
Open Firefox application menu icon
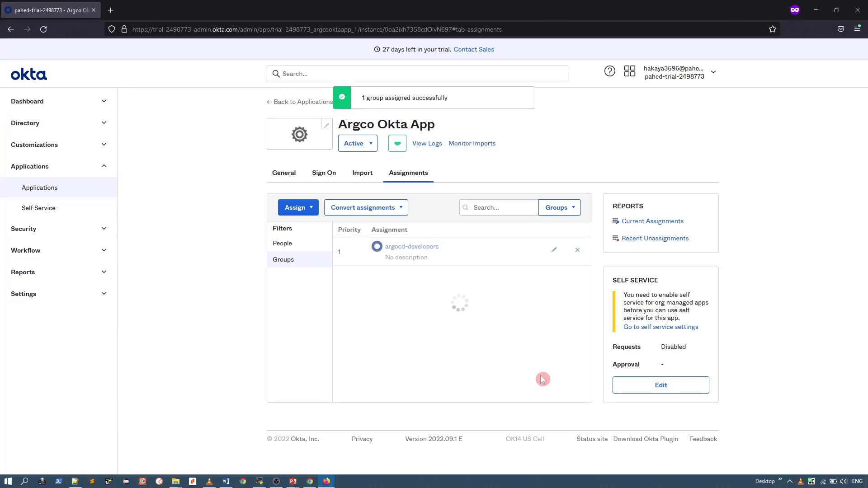pos(857,29)
